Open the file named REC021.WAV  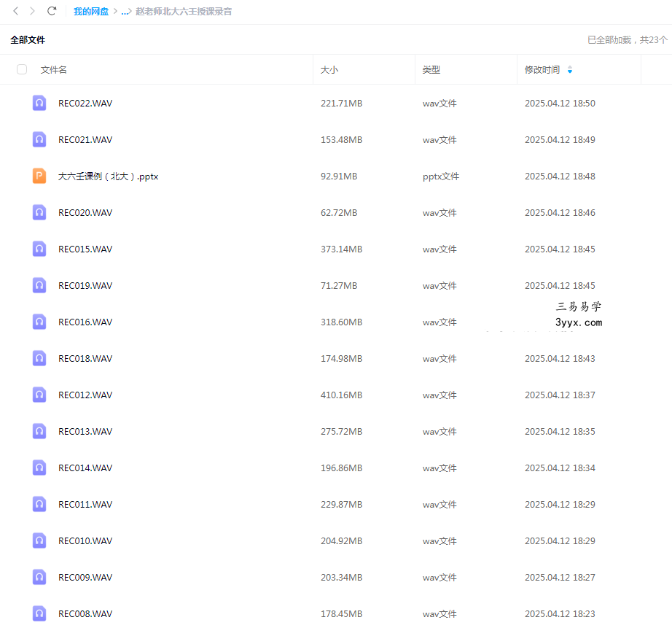pyautogui.click(x=85, y=140)
